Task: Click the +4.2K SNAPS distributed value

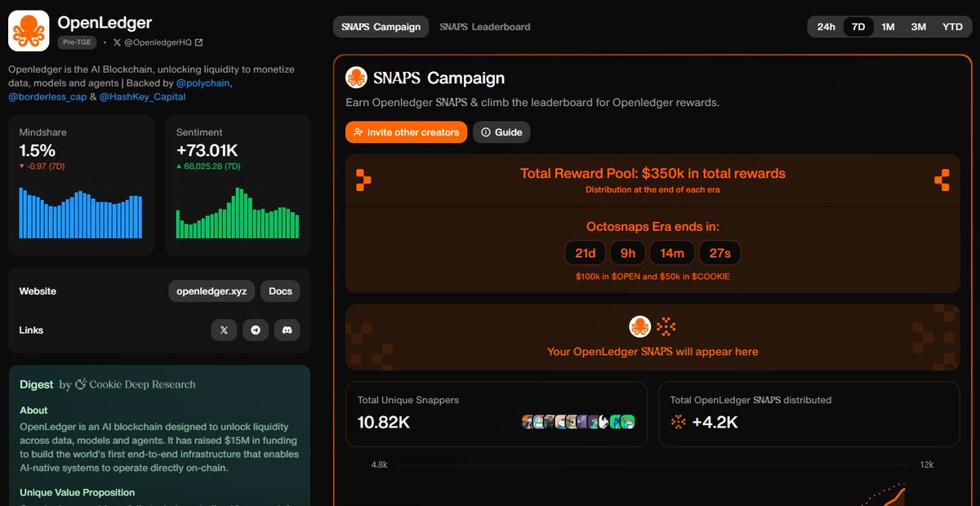Action: (x=715, y=422)
